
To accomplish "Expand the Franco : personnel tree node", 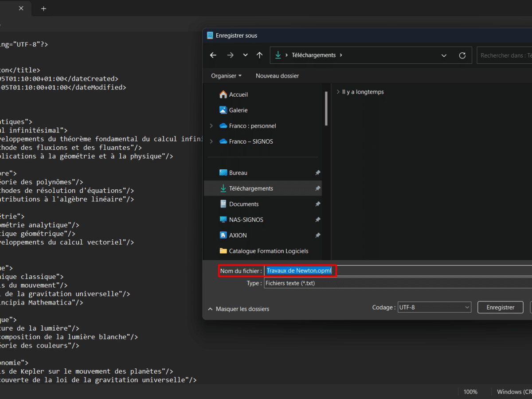I will 211,126.
